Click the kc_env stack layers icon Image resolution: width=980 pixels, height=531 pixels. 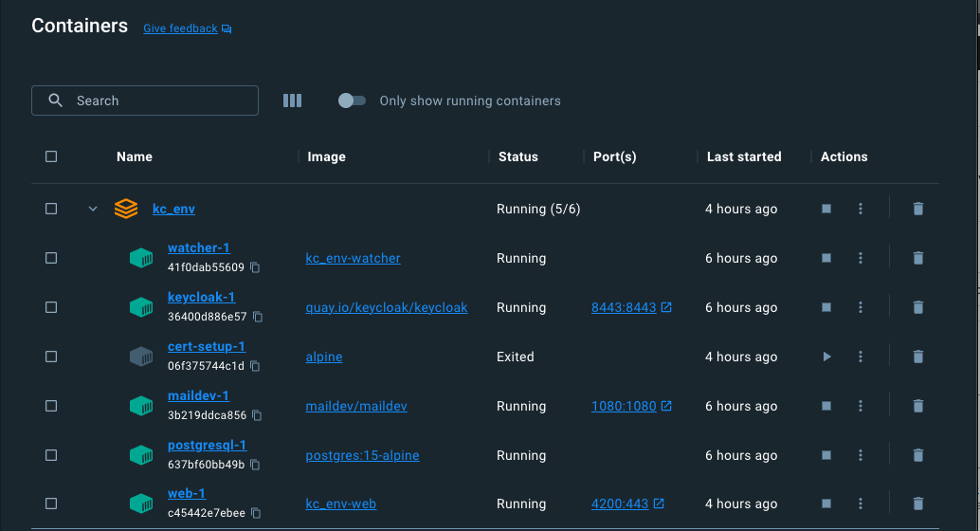tap(126, 209)
